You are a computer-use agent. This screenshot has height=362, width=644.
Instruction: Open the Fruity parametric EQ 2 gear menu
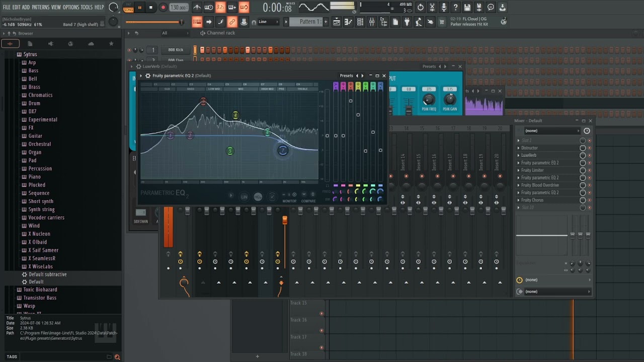click(x=148, y=76)
